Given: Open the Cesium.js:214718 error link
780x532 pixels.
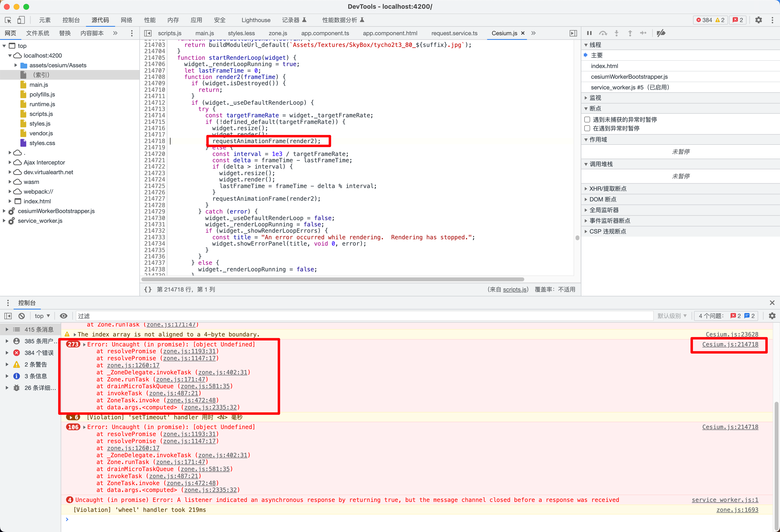Looking at the screenshot, I should pyautogui.click(x=730, y=344).
